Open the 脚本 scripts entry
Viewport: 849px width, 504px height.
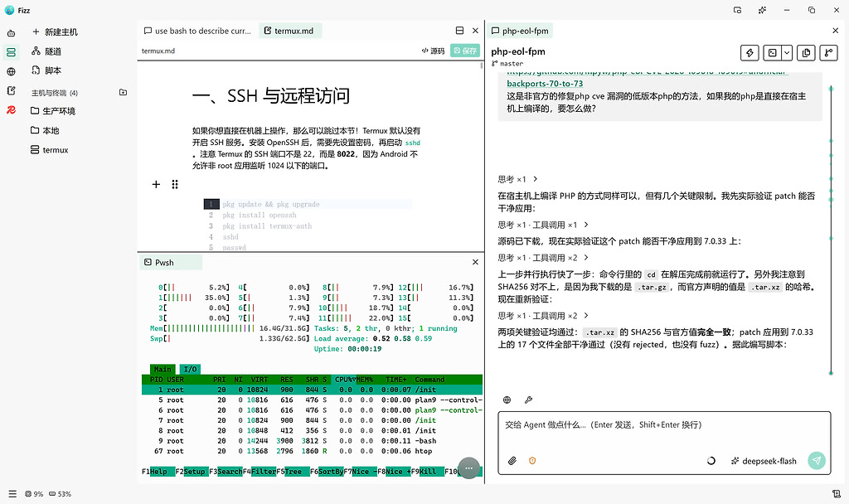(x=46, y=70)
